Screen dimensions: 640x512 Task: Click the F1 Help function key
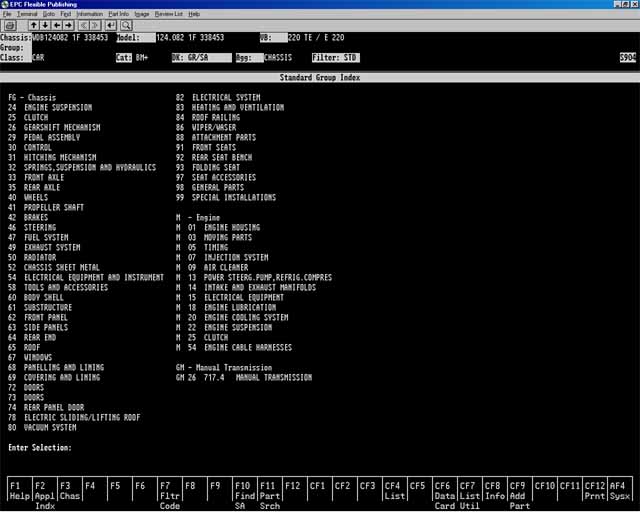pyautogui.click(x=20, y=491)
